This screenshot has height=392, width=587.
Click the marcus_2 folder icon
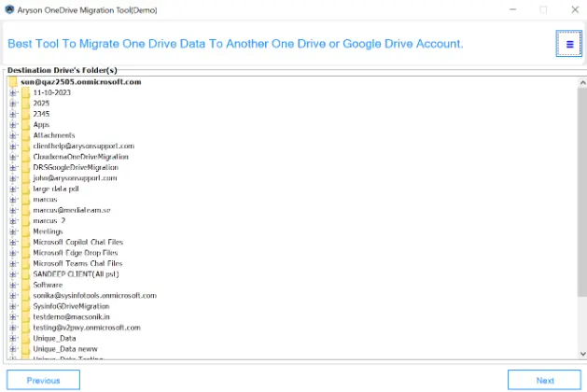click(x=25, y=221)
